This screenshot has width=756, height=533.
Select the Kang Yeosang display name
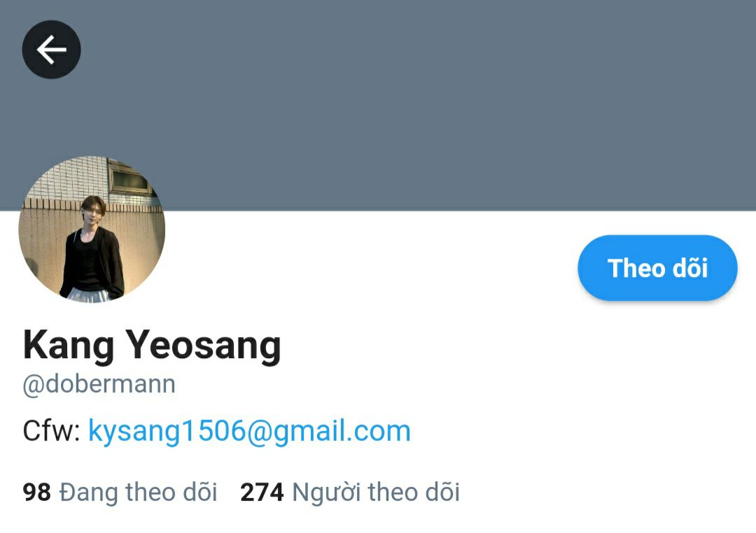pos(152,345)
